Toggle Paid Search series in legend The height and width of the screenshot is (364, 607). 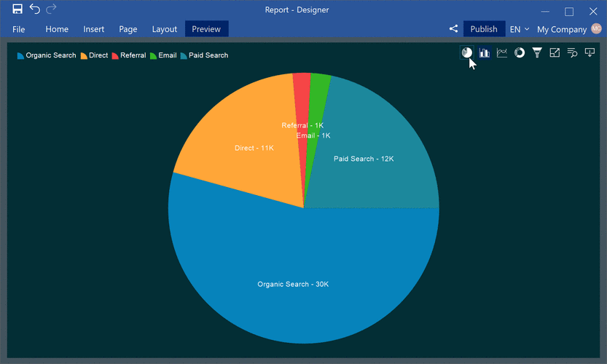click(x=204, y=55)
